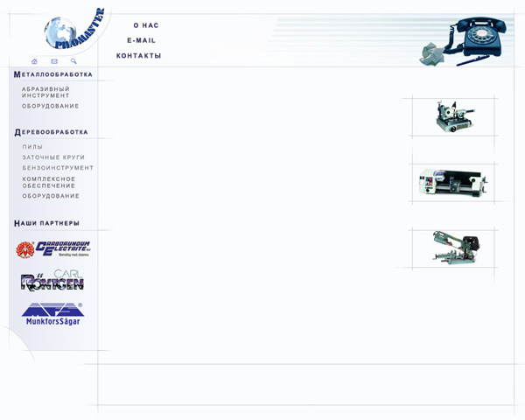This screenshot has height=420, width=525.
Task: Click the Promaster globe logo
Action: tap(73, 32)
